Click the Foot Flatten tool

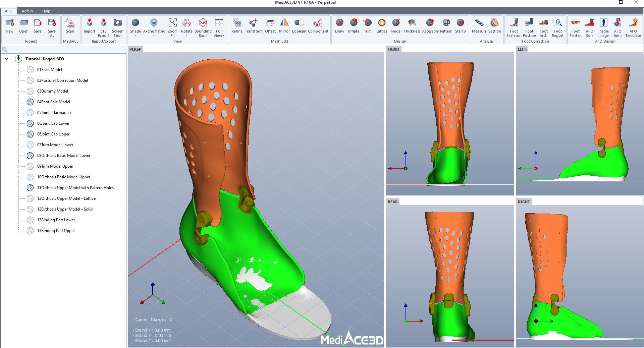click(576, 28)
